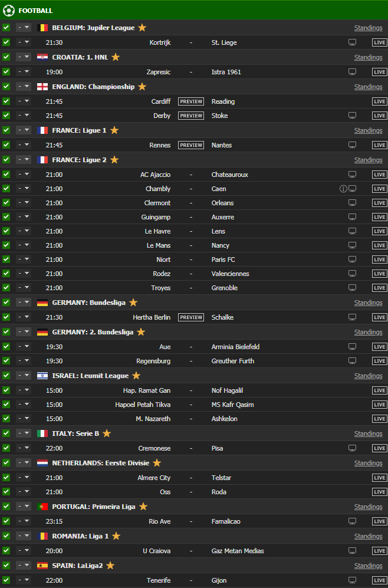
Task: Open the Cardiff vs Reading preview
Action: coord(191,101)
